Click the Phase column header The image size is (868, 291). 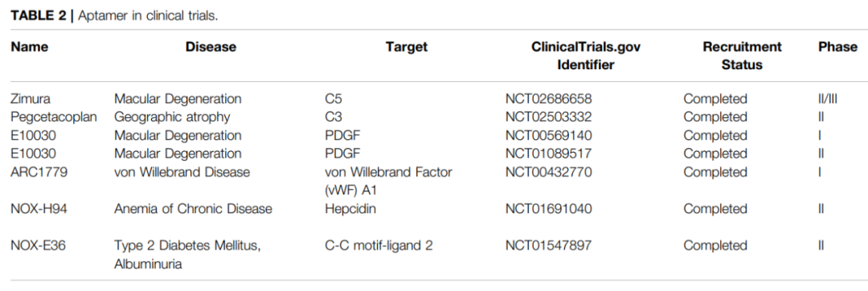[837, 47]
